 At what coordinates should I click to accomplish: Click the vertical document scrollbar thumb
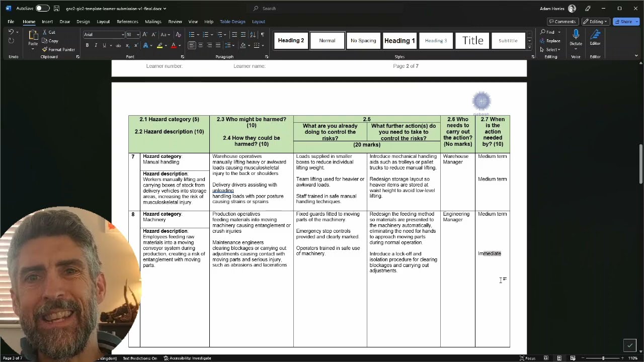(641, 164)
